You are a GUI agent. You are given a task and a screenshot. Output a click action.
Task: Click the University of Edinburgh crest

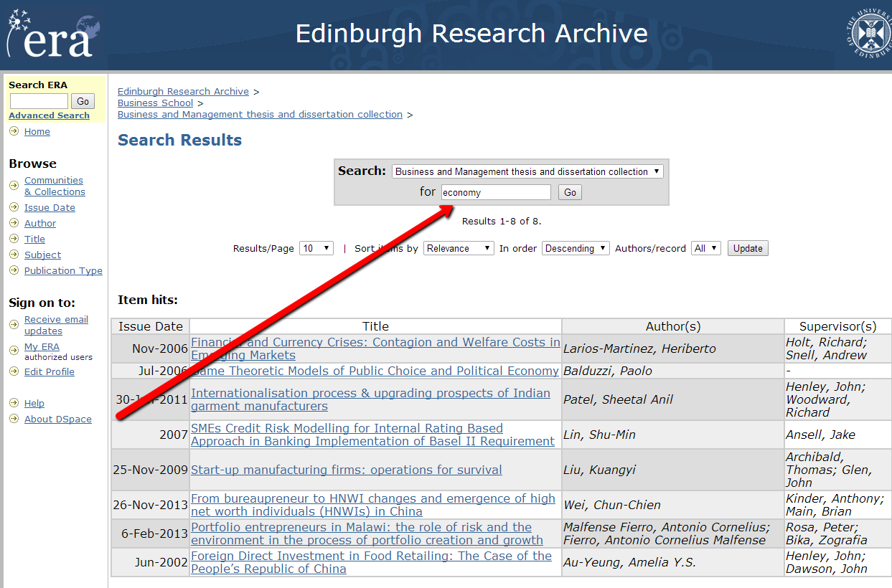[868, 34]
